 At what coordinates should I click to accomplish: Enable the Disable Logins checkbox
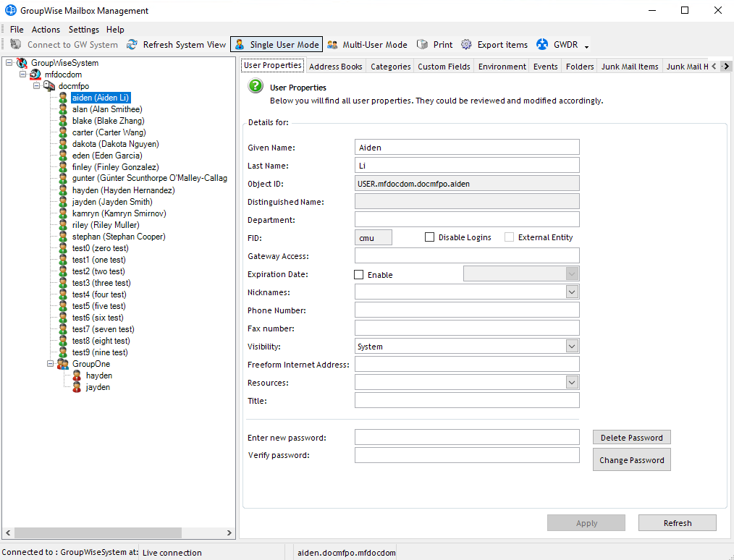pos(430,237)
